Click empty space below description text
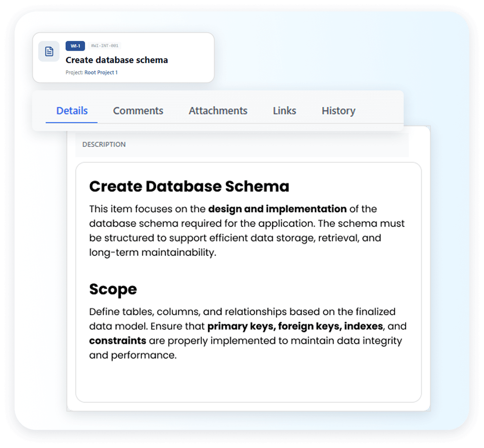Viewport: 484px width, 448px height. coord(248,381)
